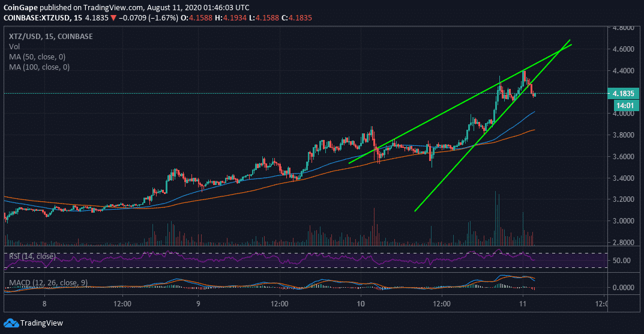This screenshot has height=334, width=644.
Task: Click the Vol indicator label
Action: (14, 46)
